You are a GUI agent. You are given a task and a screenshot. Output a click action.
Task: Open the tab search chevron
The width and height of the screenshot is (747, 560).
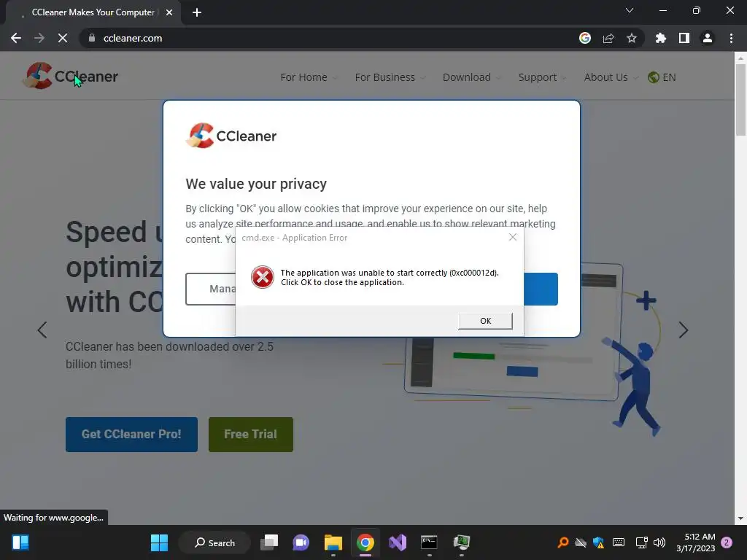click(630, 10)
